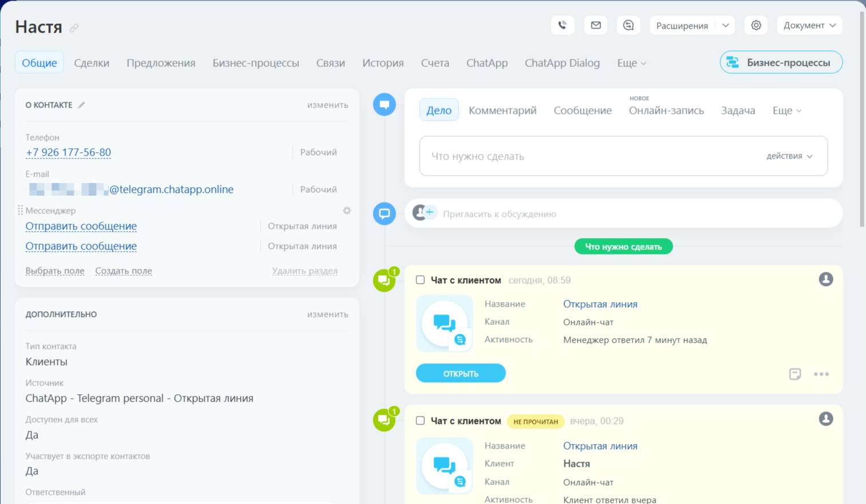Click the Бизнес-процессы button at top right
This screenshot has height=504, width=866.
781,62
